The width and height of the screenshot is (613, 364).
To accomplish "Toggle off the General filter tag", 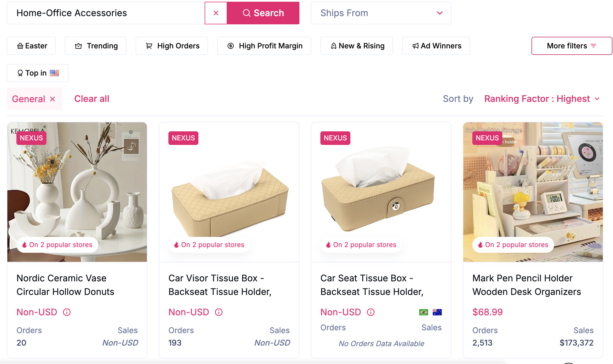I will (x=53, y=99).
